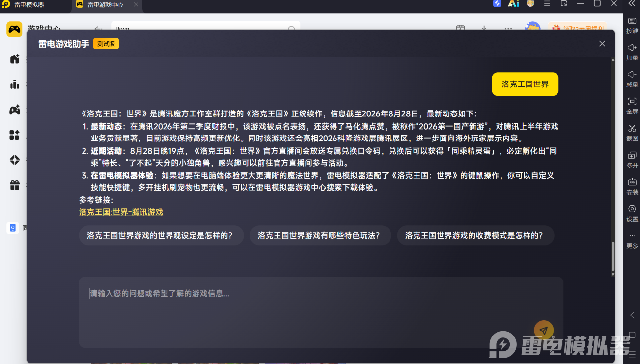Click the 测试版 beta badge
This screenshot has width=640, height=364.
point(106,44)
